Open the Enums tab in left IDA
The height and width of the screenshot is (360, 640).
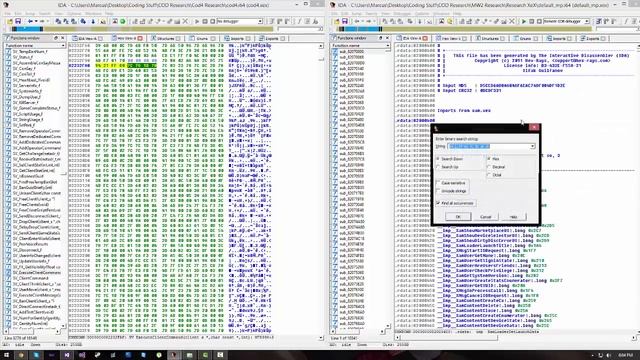(202, 38)
